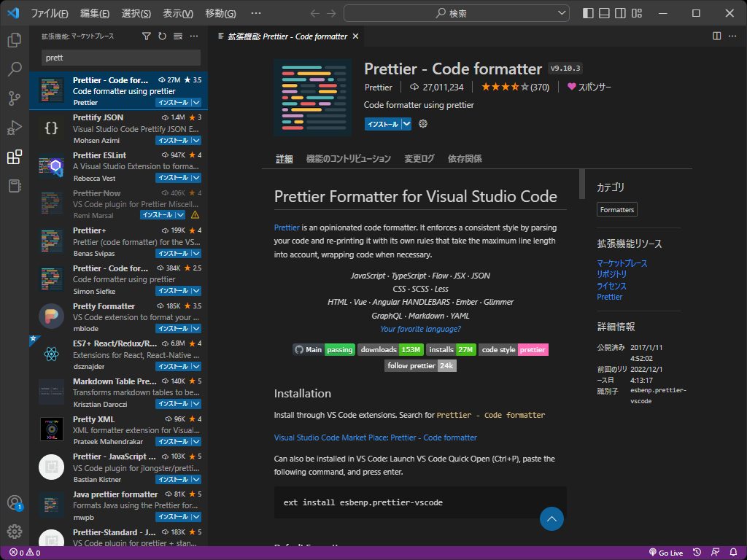This screenshot has width=747, height=560.
Task: Toggle primary sidebar layout icon
Action: pyautogui.click(x=589, y=13)
